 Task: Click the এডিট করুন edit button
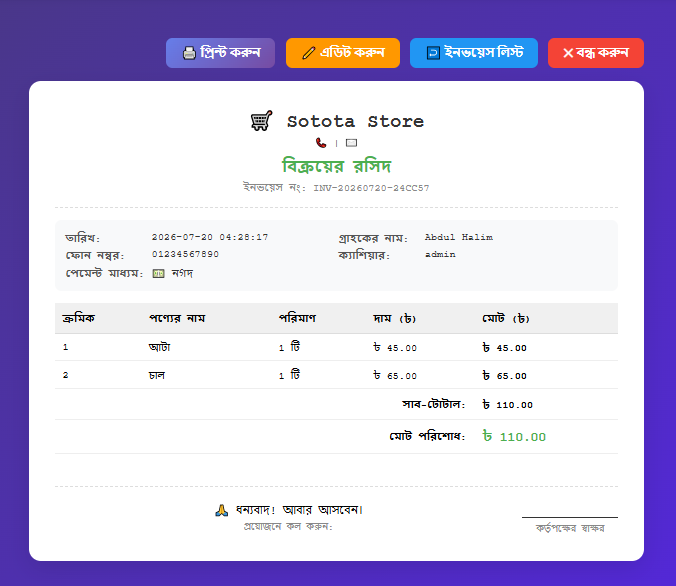[x=343, y=53]
